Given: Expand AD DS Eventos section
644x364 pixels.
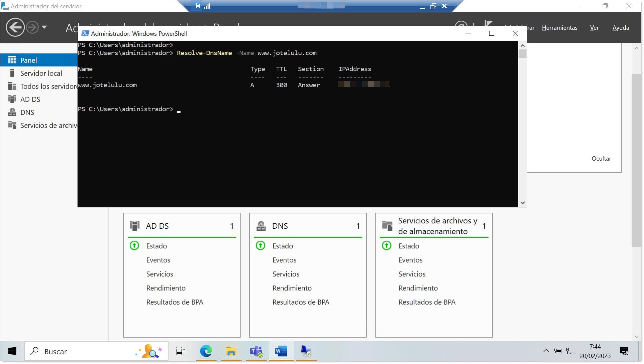Looking at the screenshot, I should tap(158, 260).
